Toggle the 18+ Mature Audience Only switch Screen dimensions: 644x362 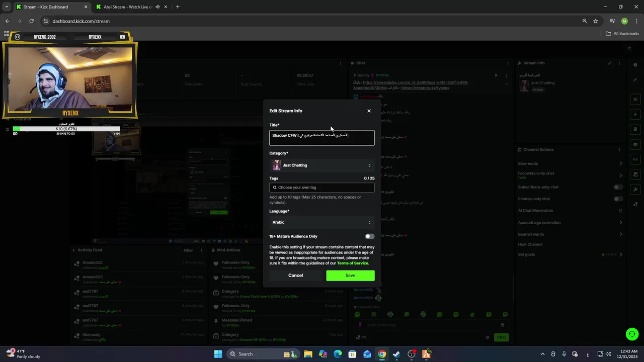click(x=370, y=236)
